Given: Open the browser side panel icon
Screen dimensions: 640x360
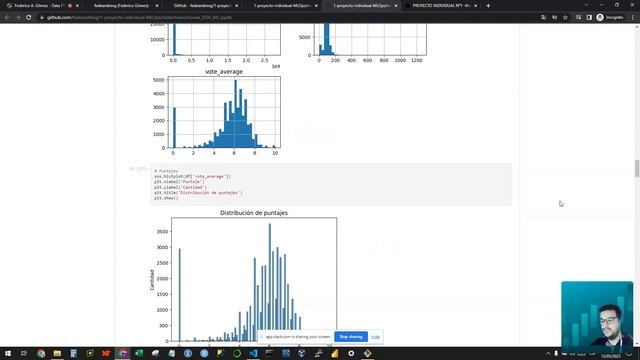Looking at the screenshot, I should pyautogui.click(x=589, y=18).
